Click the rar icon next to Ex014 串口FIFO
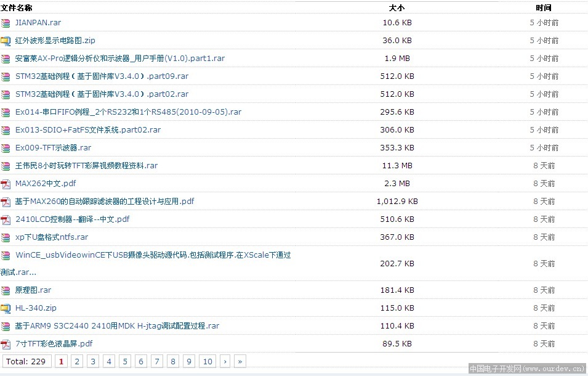The image size is (588, 376). pyautogui.click(x=6, y=113)
